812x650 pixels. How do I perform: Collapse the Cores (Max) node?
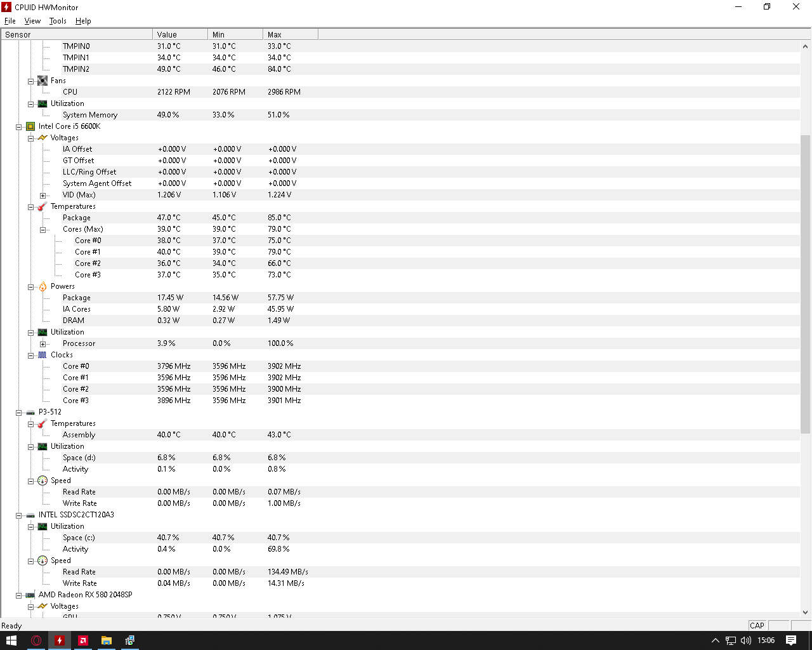pyautogui.click(x=43, y=230)
